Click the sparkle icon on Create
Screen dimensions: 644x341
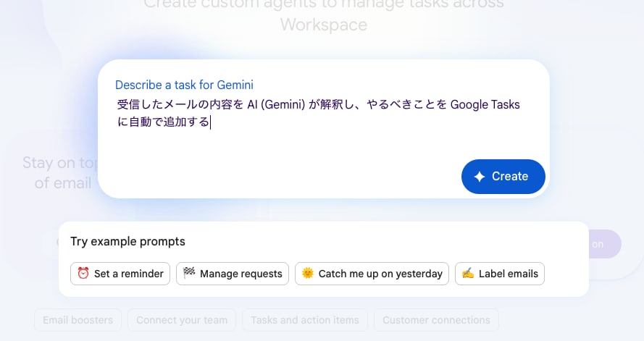click(480, 177)
